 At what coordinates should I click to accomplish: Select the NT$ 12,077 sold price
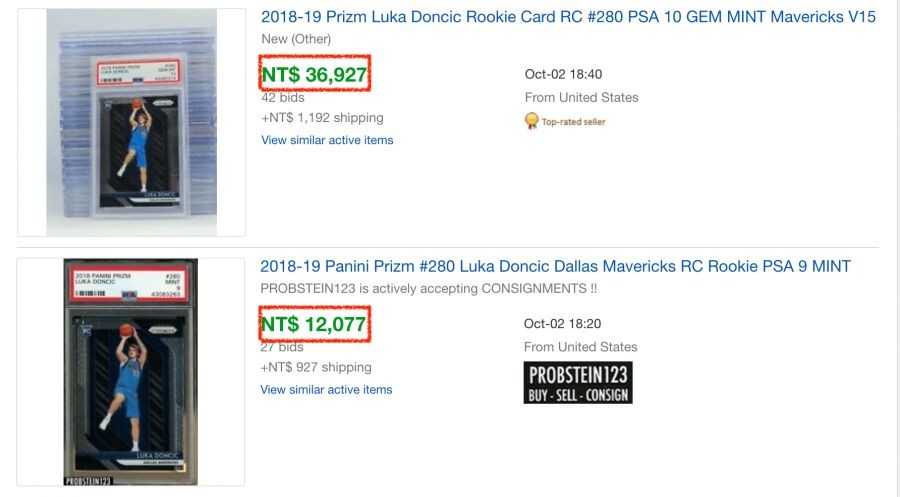coord(314,324)
